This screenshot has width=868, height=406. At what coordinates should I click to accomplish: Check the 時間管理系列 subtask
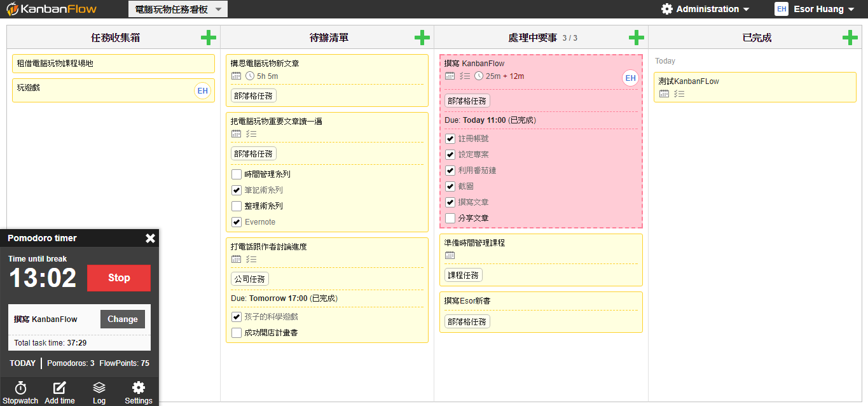pyautogui.click(x=236, y=173)
